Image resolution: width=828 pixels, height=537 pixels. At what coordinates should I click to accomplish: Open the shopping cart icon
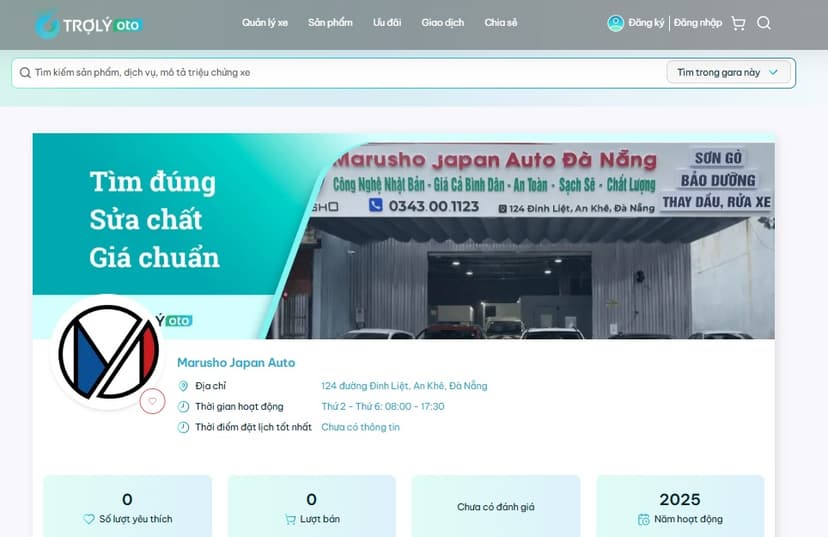[738, 23]
